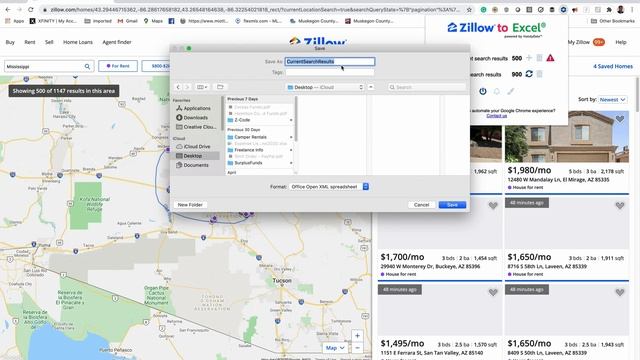This screenshot has height=360, width=640.
Task: Go forward in Save dialog navigation
Action: 187,87
